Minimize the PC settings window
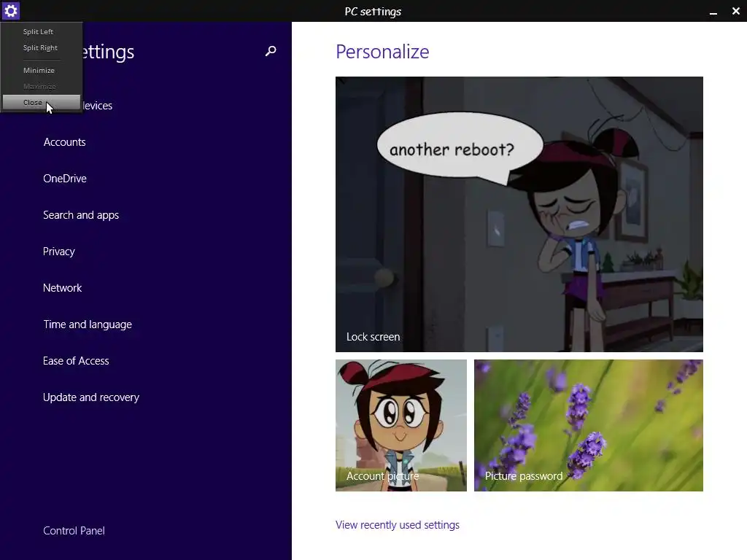The image size is (747, 560). [x=713, y=12]
